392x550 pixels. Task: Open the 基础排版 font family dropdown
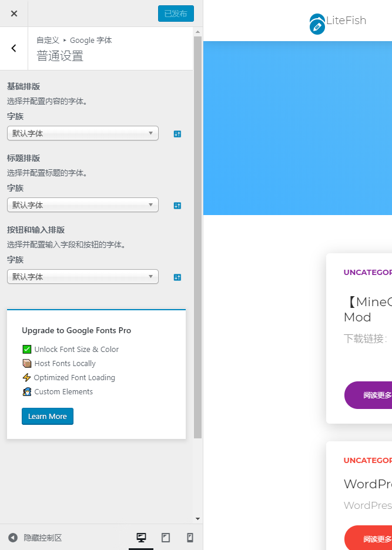coord(83,133)
